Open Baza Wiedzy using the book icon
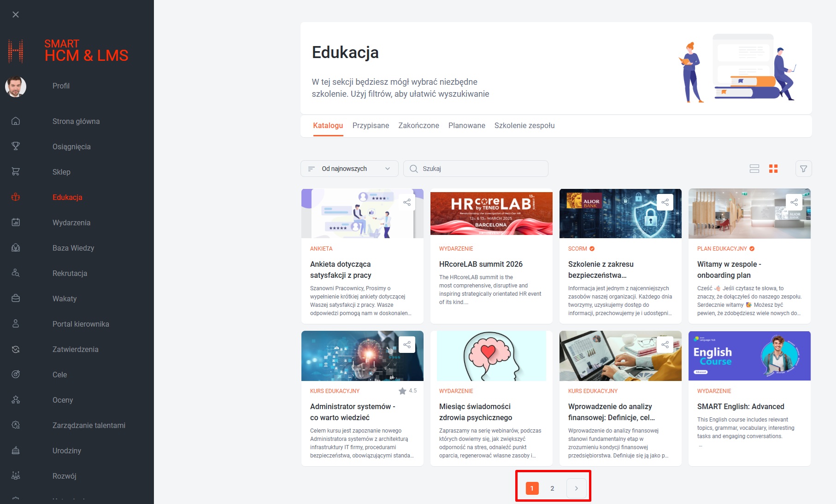The image size is (836, 504). (16, 247)
